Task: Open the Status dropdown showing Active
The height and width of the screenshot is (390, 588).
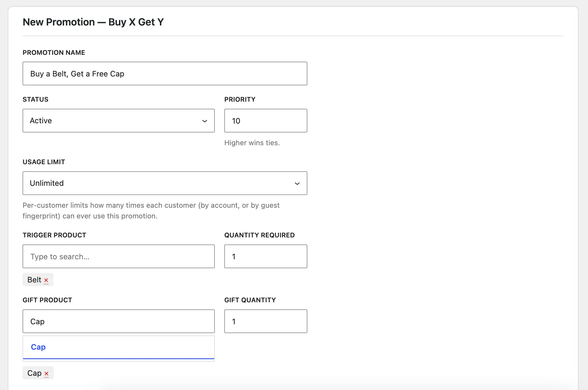Action: pyautogui.click(x=119, y=121)
